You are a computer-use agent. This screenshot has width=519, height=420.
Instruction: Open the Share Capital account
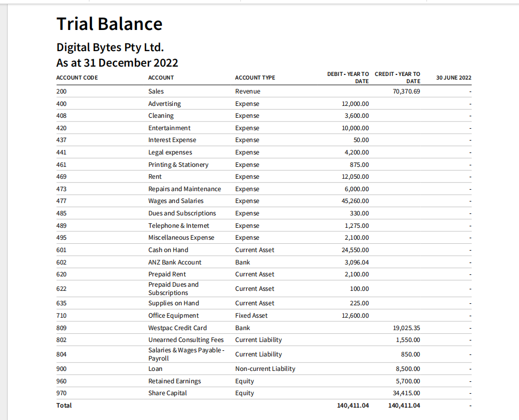pos(167,393)
